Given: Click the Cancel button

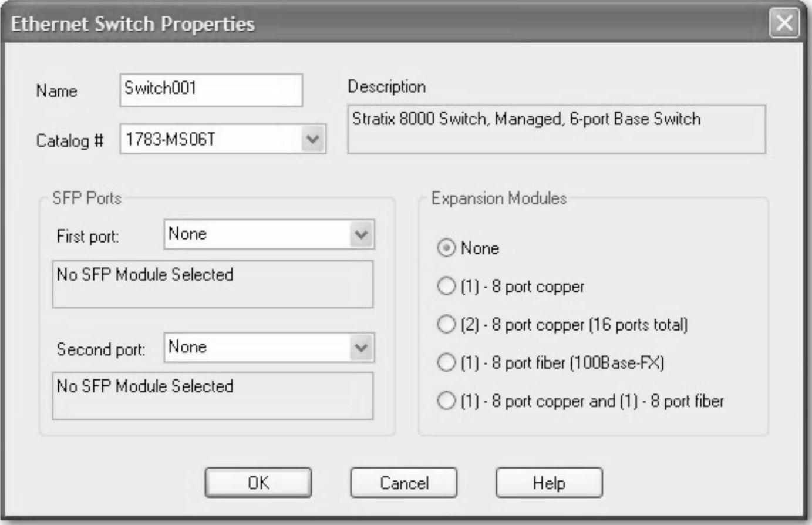Looking at the screenshot, I should 404,483.
